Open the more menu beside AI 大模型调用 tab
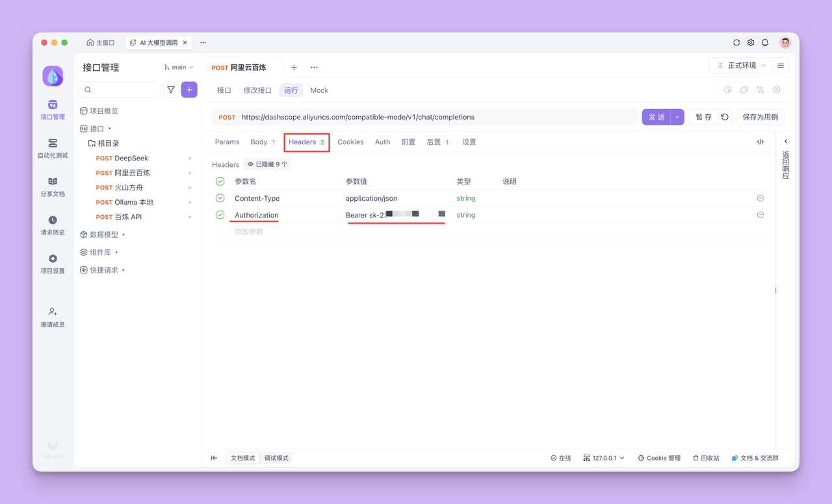The image size is (832, 504). point(203,43)
